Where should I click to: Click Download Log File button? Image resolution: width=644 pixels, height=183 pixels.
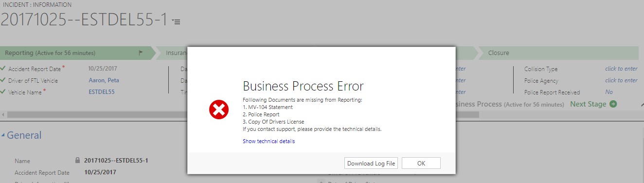371,164
